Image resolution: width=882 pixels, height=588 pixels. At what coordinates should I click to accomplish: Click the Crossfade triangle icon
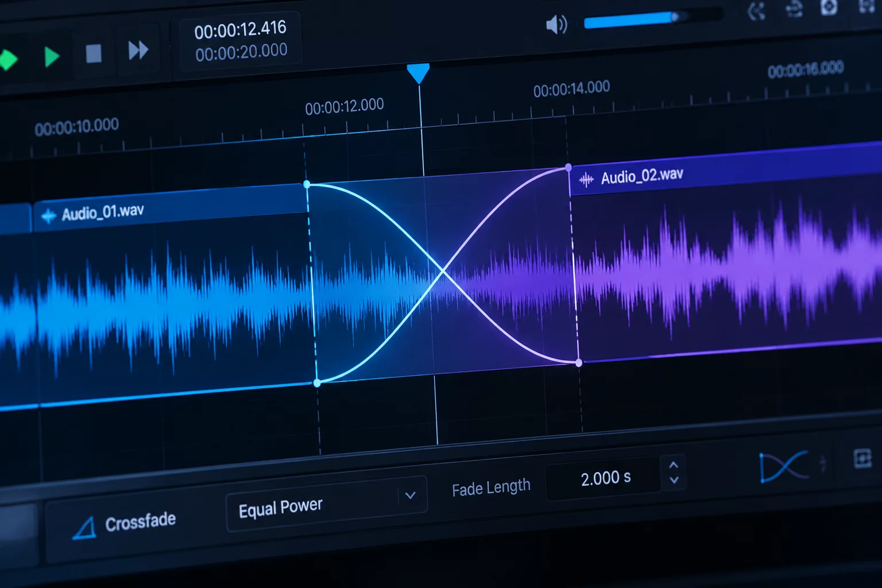84,528
